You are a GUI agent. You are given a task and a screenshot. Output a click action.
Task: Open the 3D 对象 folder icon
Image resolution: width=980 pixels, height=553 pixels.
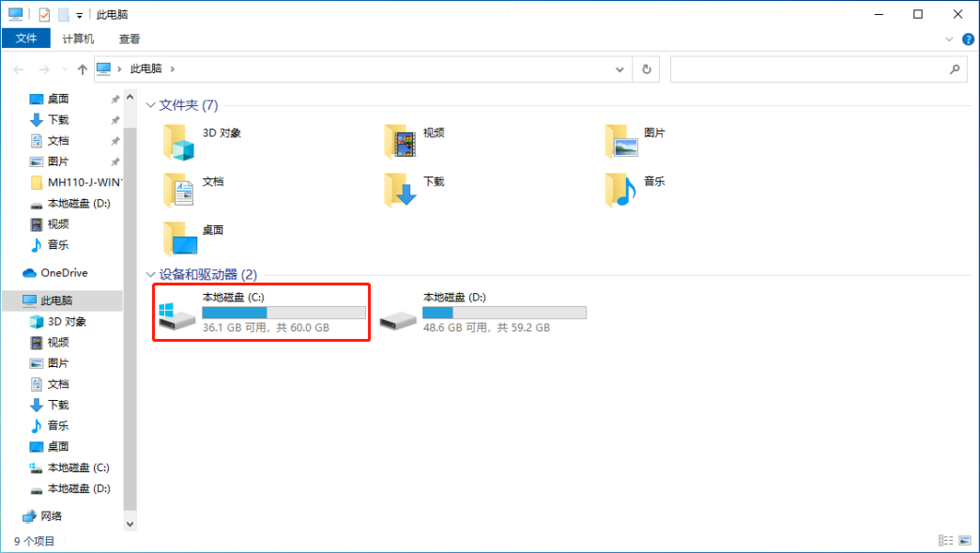[x=178, y=142]
